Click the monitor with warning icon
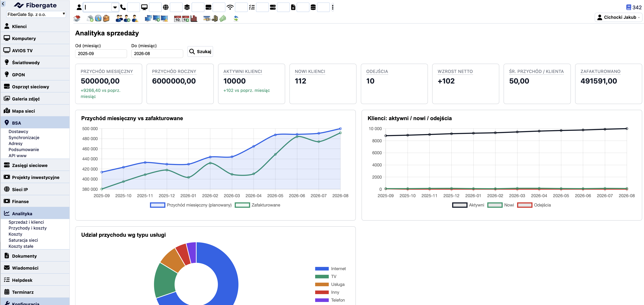This screenshot has height=305, width=644. pyautogui.click(x=164, y=18)
